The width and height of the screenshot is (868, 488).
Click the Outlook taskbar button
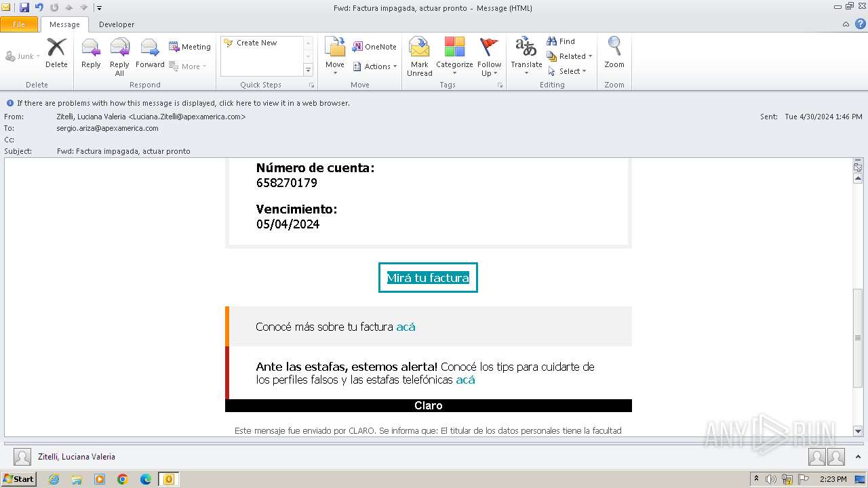pos(168,479)
